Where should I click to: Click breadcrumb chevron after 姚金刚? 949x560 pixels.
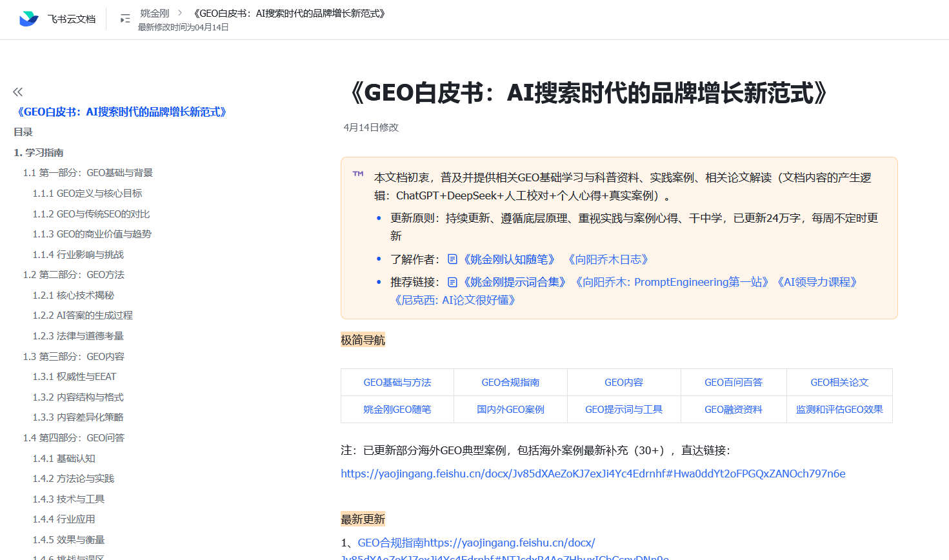click(180, 13)
